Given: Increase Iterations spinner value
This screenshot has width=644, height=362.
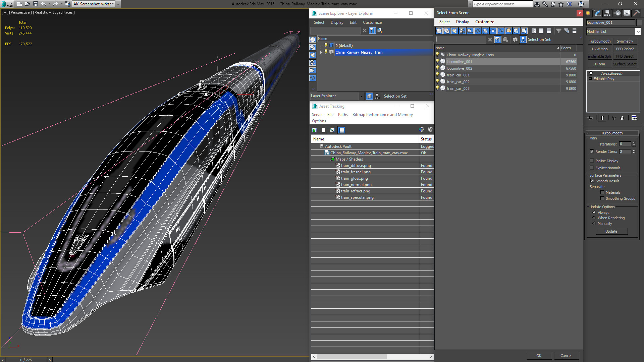Looking at the screenshot, I should pyautogui.click(x=634, y=143).
